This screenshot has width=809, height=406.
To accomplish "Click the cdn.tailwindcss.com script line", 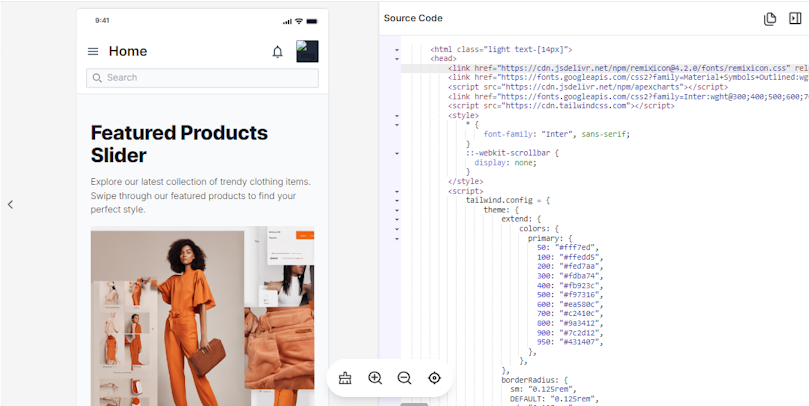I will (561, 106).
